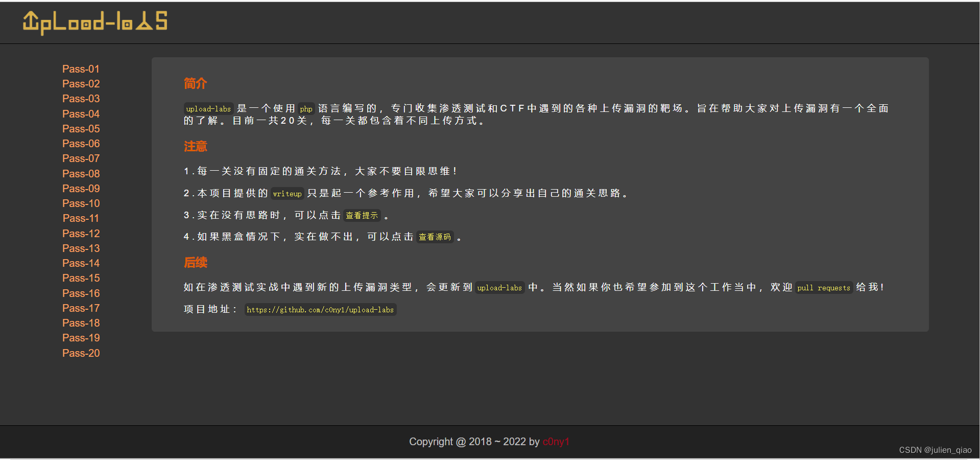
Task: Open Pass-15 challenge
Action: coord(80,278)
